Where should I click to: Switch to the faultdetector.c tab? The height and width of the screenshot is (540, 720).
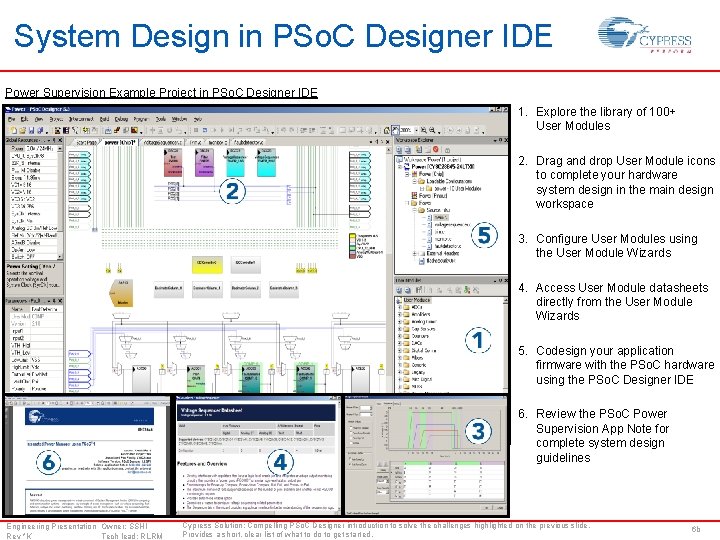click(248, 142)
